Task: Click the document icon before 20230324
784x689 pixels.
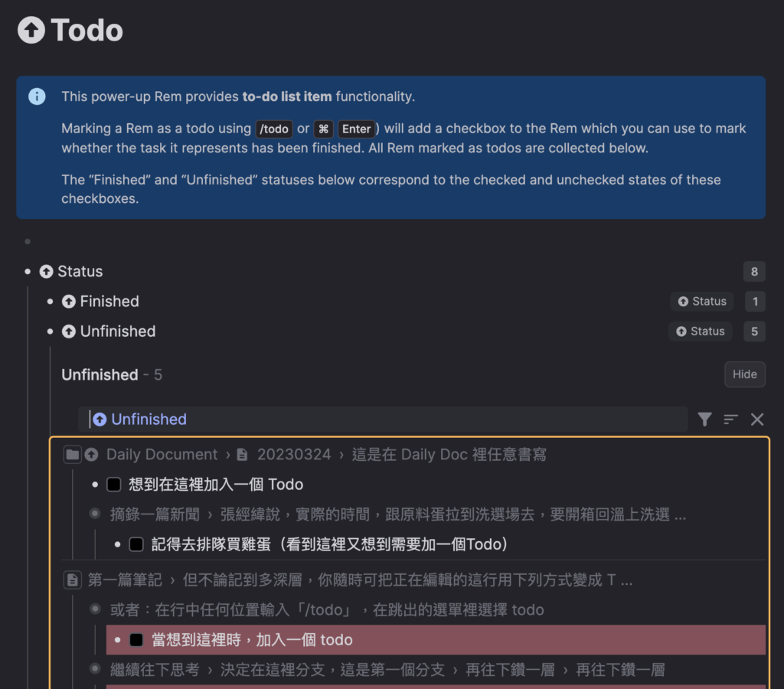Action: [x=242, y=455]
